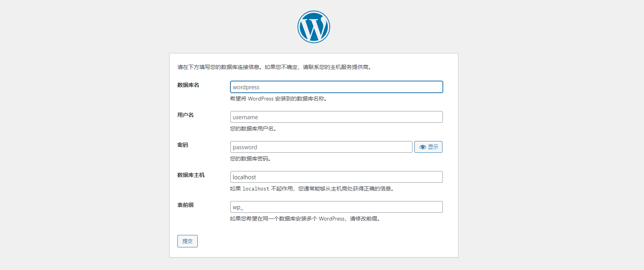Click the 数据库名 label
This screenshot has width=644, height=270.
188,85
